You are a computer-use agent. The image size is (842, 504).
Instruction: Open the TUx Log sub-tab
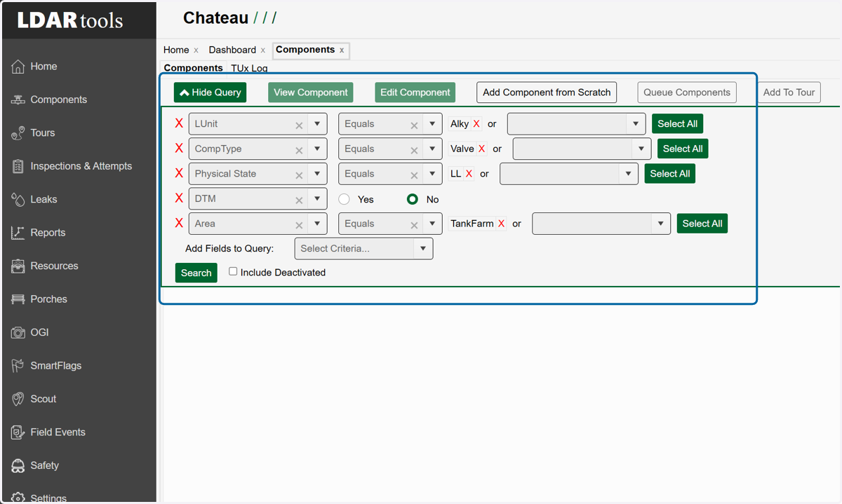[x=249, y=68]
